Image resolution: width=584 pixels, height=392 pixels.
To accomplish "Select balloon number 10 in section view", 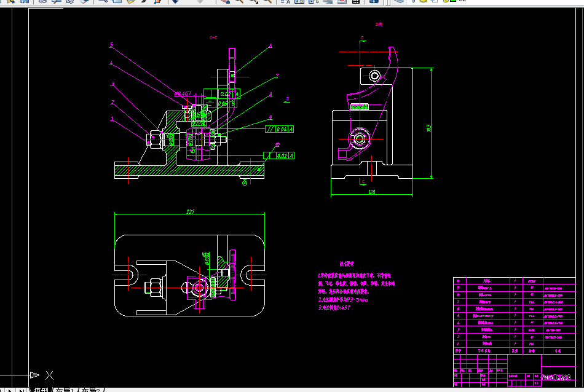I will pos(277,145).
